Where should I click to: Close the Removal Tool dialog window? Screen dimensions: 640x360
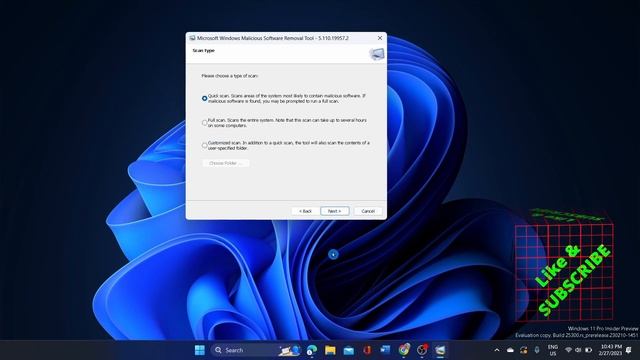click(x=380, y=38)
